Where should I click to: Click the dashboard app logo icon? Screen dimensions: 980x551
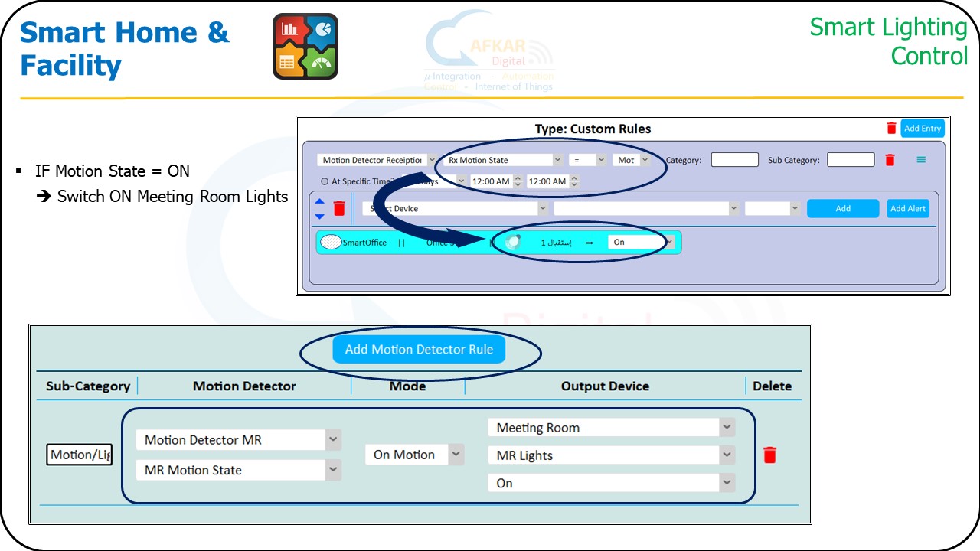coord(305,47)
